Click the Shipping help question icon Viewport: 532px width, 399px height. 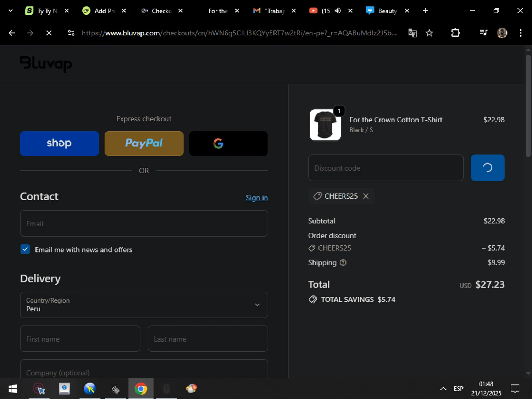(343, 262)
